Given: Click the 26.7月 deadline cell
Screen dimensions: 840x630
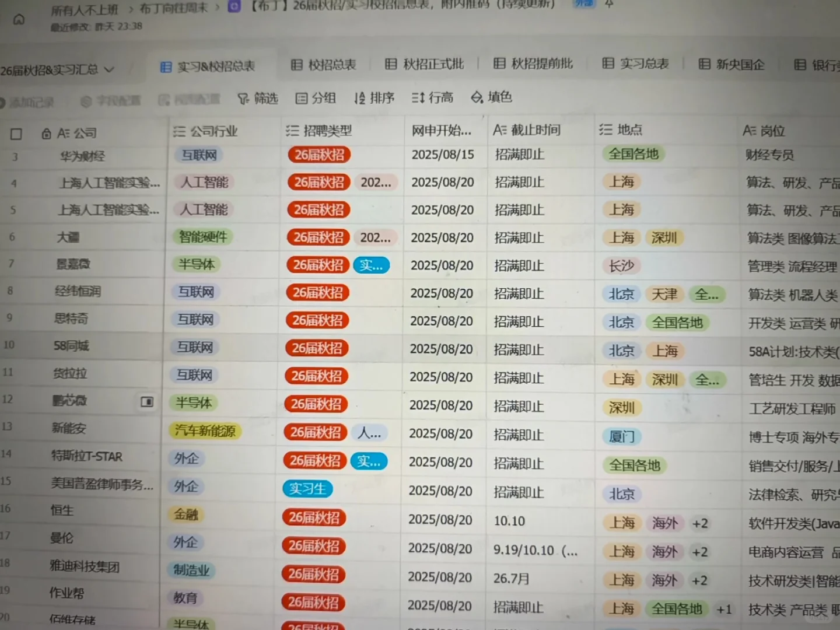Looking at the screenshot, I should click(511, 579).
